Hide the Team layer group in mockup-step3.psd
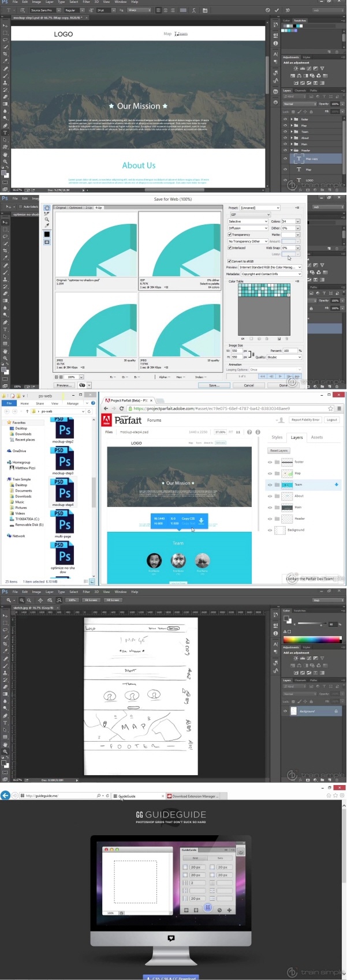 285,132
